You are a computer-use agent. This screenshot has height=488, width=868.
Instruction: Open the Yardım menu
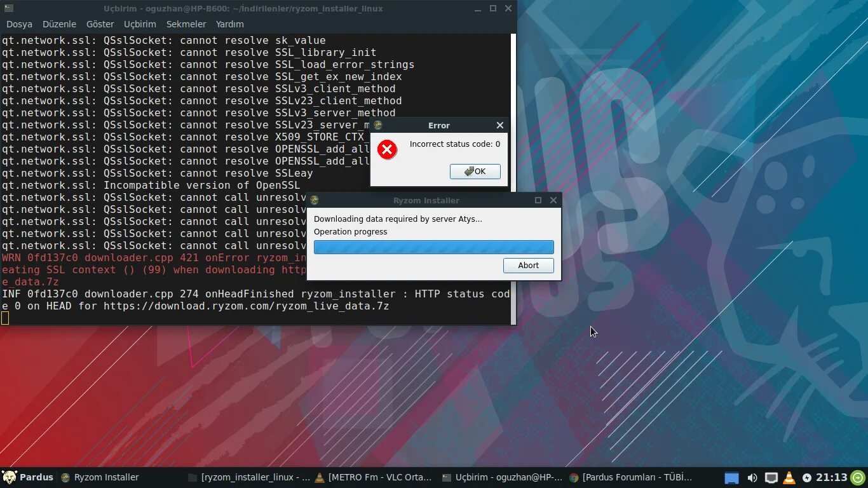[x=229, y=24]
